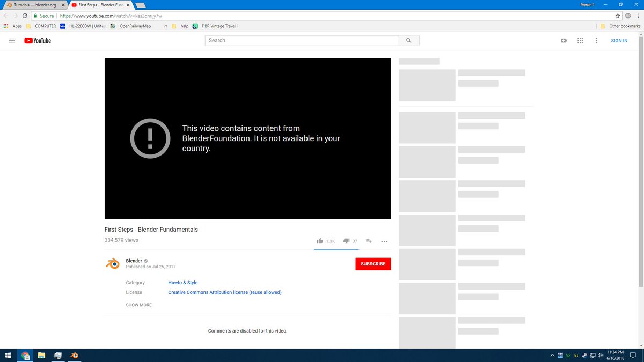Open File Explorer from the taskbar
644x362 pixels.
41,355
